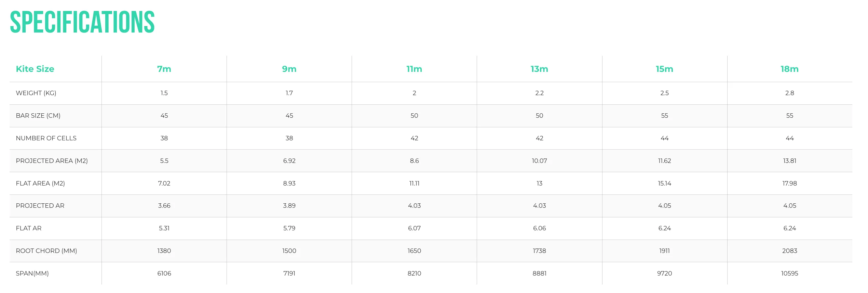
Task: Click the NUMBER OF CELLS row label
Action: pyautogui.click(x=46, y=138)
